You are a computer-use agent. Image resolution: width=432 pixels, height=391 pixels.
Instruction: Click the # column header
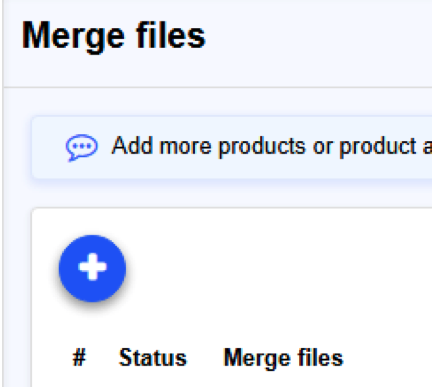click(x=79, y=358)
